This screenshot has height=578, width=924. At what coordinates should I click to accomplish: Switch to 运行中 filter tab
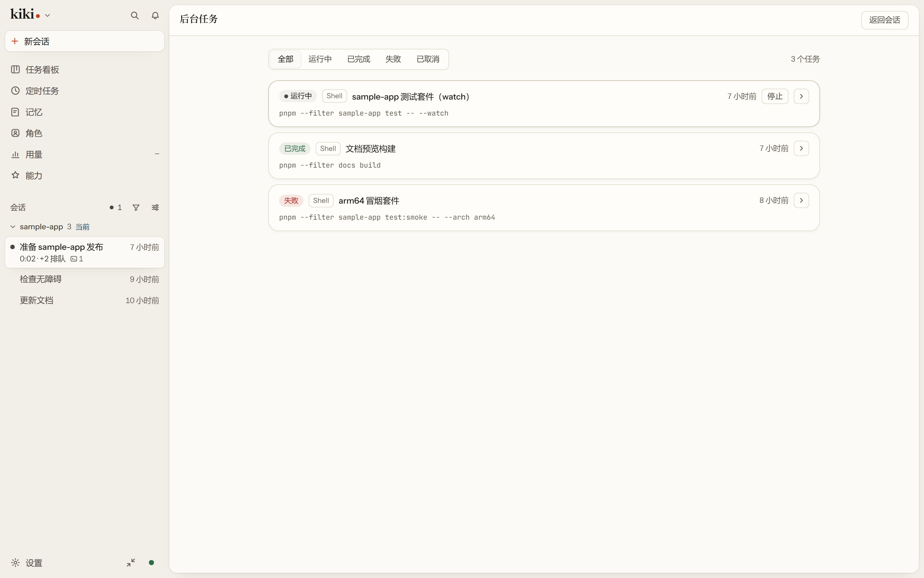320,59
